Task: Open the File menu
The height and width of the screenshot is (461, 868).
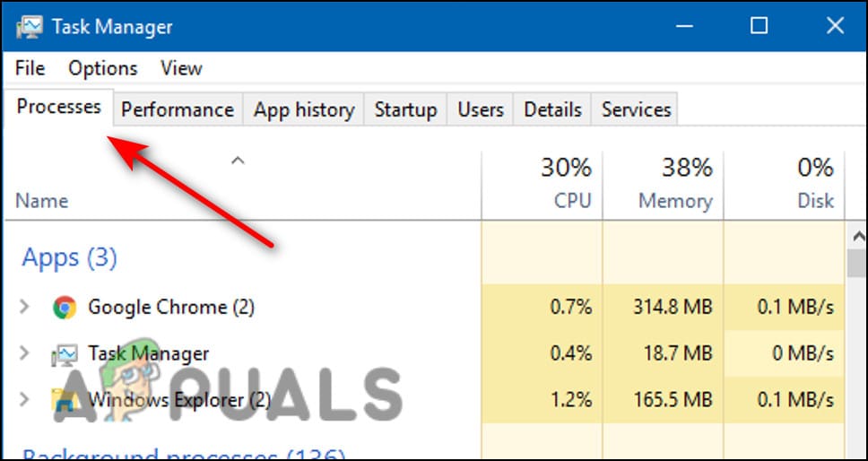Action: click(30, 68)
